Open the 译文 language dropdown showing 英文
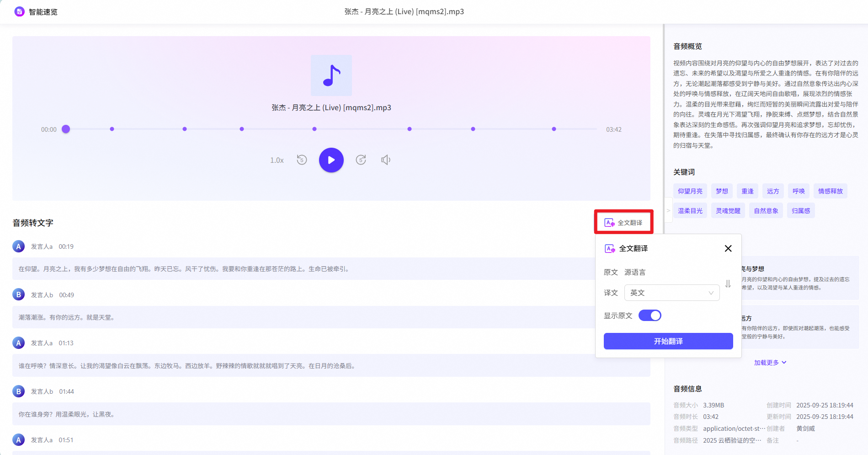868x455 pixels. tap(672, 293)
